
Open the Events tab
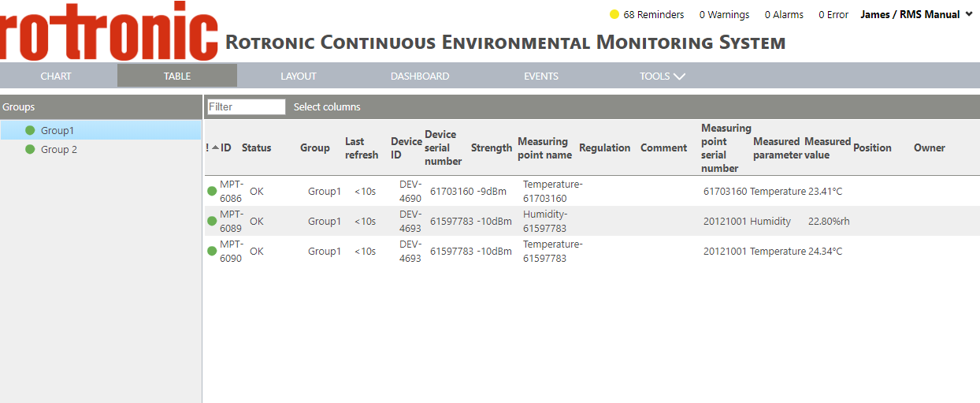(541, 76)
